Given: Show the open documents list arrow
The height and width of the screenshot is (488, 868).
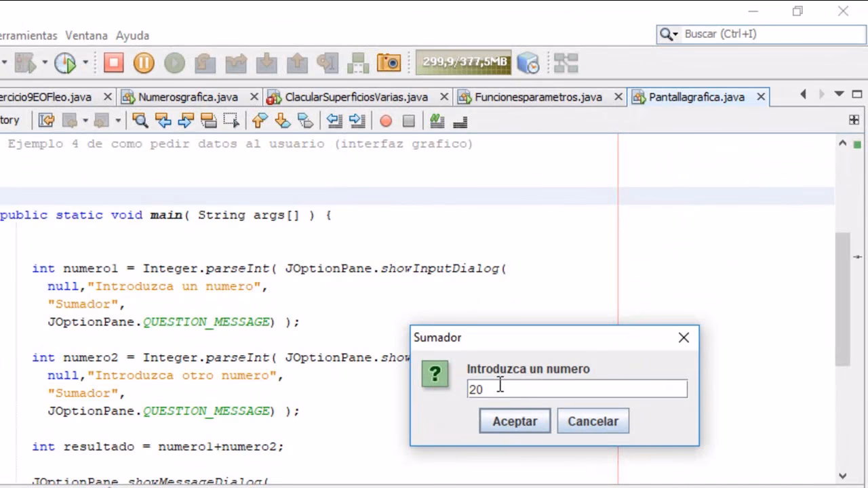Looking at the screenshot, I should 839,94.
